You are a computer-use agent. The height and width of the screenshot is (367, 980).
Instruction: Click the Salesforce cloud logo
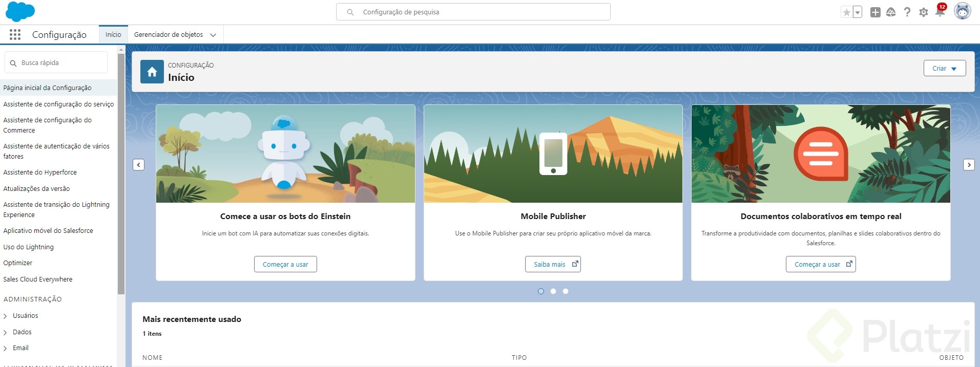(20, 12)
